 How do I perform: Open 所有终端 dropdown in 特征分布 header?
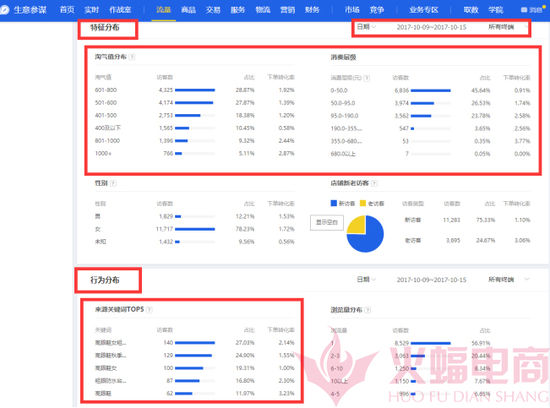point(508,27)
